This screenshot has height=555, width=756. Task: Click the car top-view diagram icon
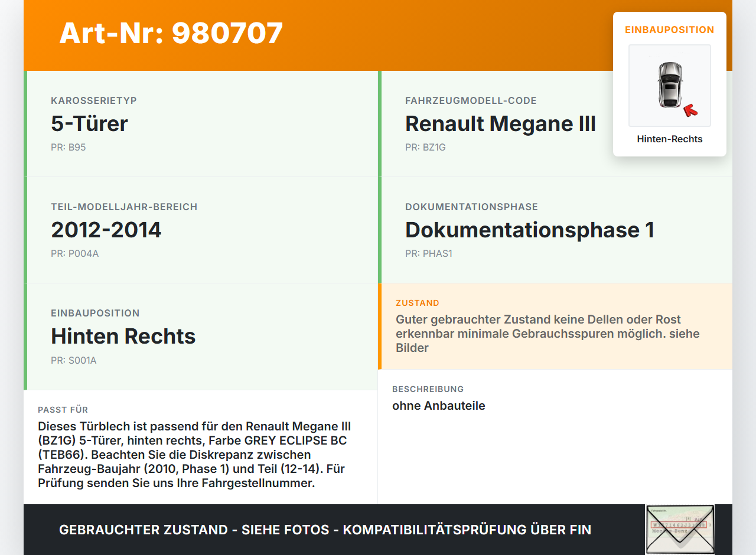(669, 86)
